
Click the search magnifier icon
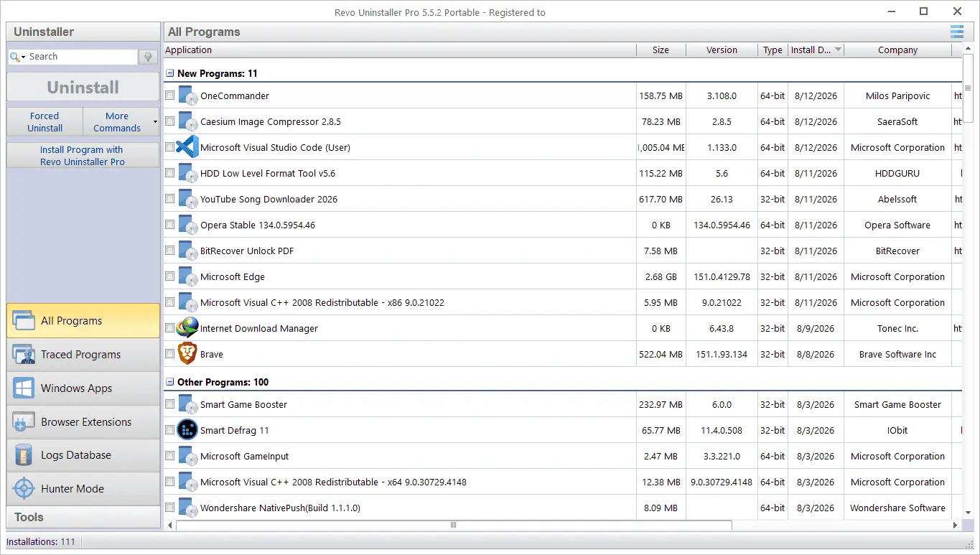pyautogui.click(x=15, y=57)
